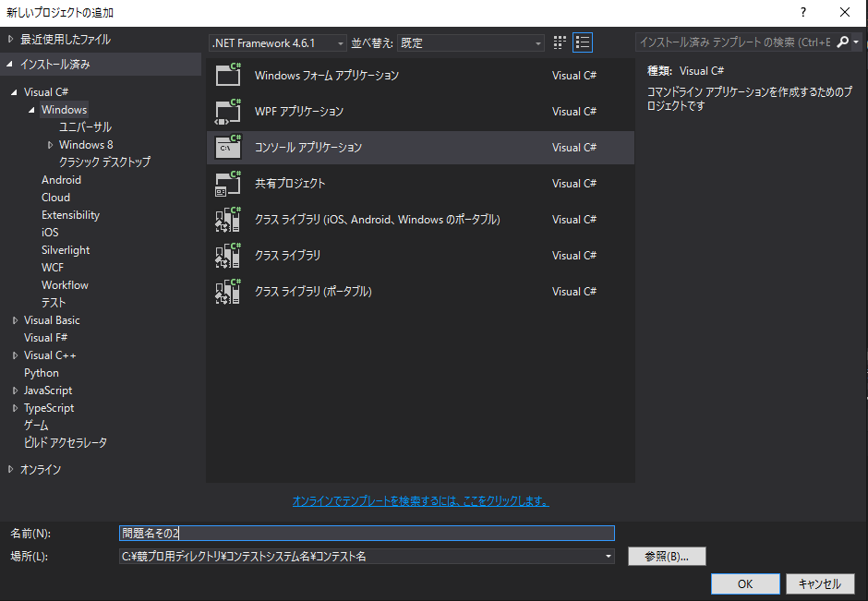Select the Windows フォーム アプリケーション template icon
868x601 pixels.
click(x=228, y=75)
